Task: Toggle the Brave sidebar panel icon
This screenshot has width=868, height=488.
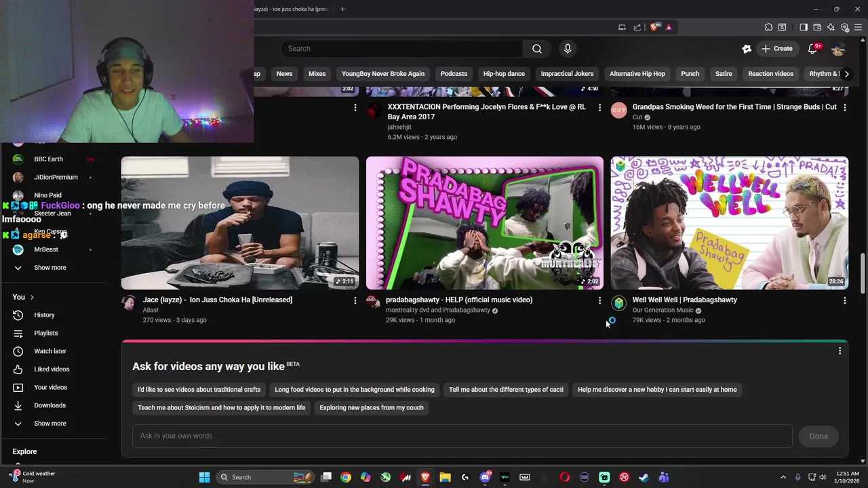Action: click(804, 27)
